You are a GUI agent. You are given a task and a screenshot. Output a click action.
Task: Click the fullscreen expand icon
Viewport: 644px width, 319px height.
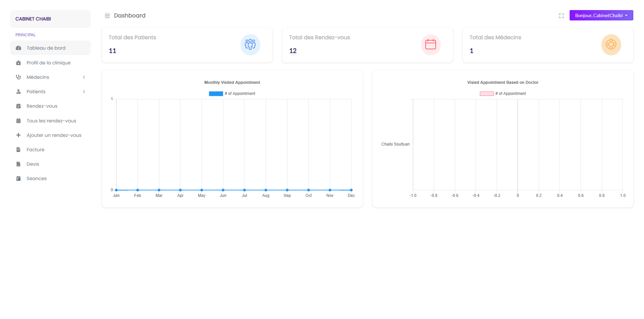coord(561,16)
